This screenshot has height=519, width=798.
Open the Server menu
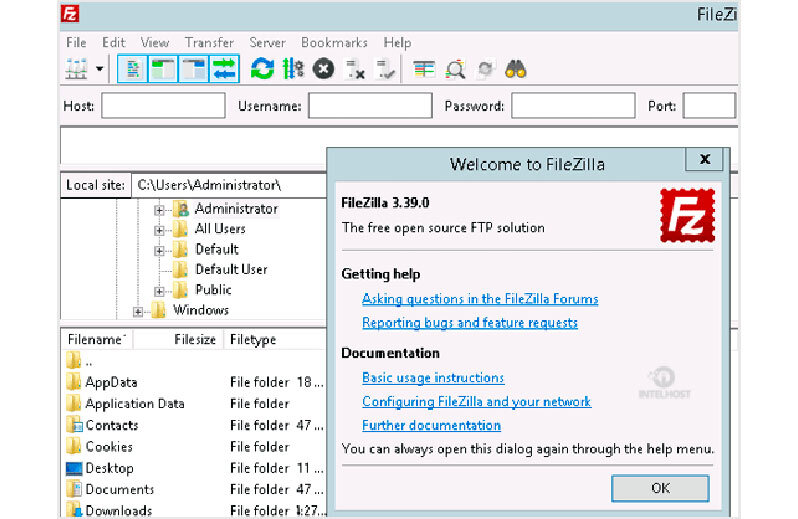(x=267, y=42)
